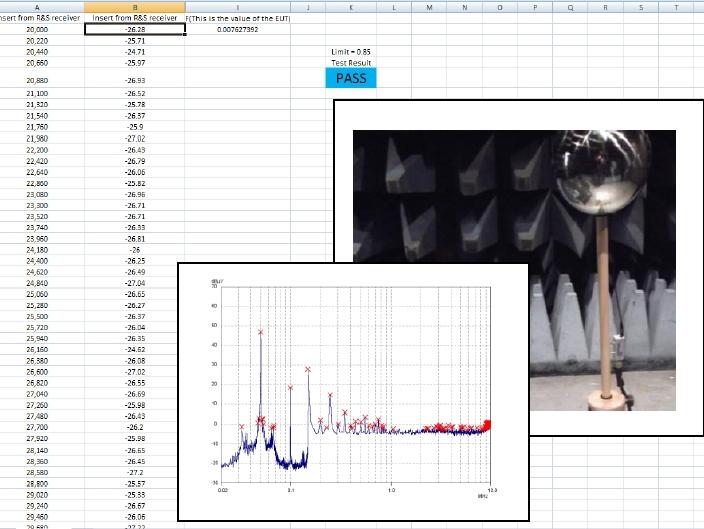Select column T header
Viewport: 704px width, 529px height.
[x=677, y=6]
